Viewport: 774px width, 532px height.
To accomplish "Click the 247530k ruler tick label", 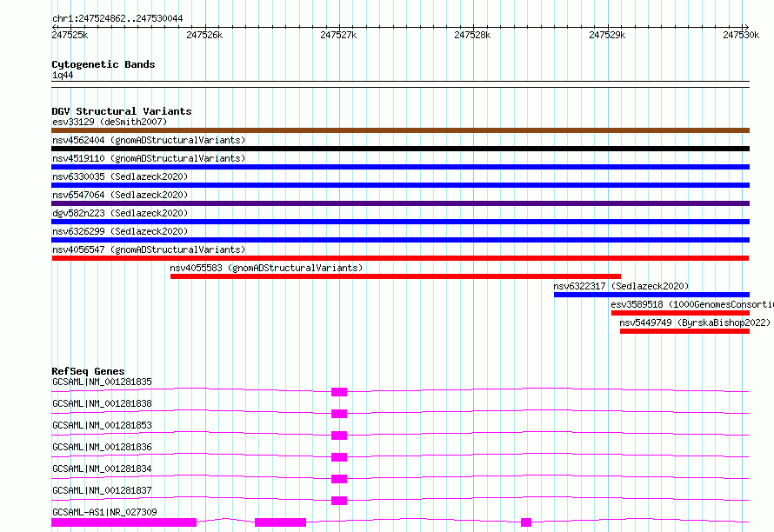I will (x=741, y=35).
